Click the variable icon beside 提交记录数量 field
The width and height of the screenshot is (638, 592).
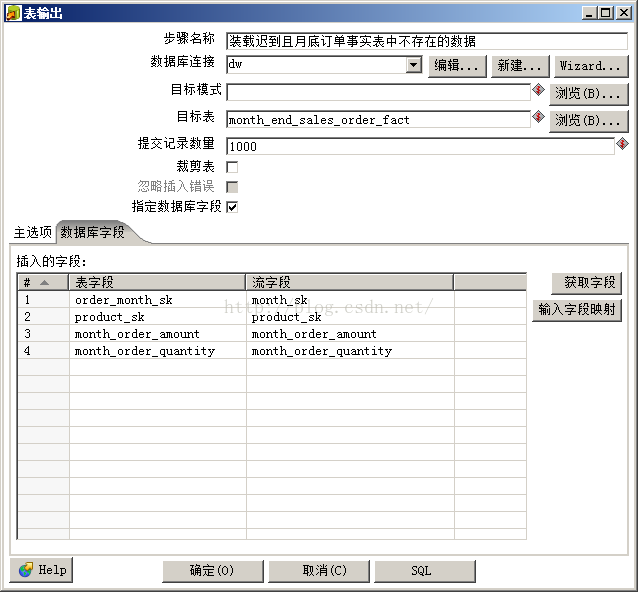tap(623, 144)
